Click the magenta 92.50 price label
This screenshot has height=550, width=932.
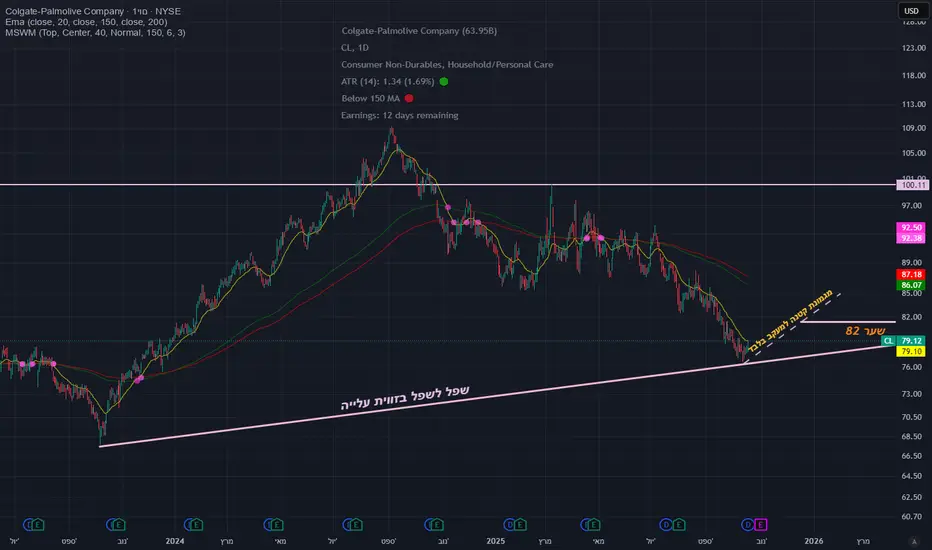911,228
